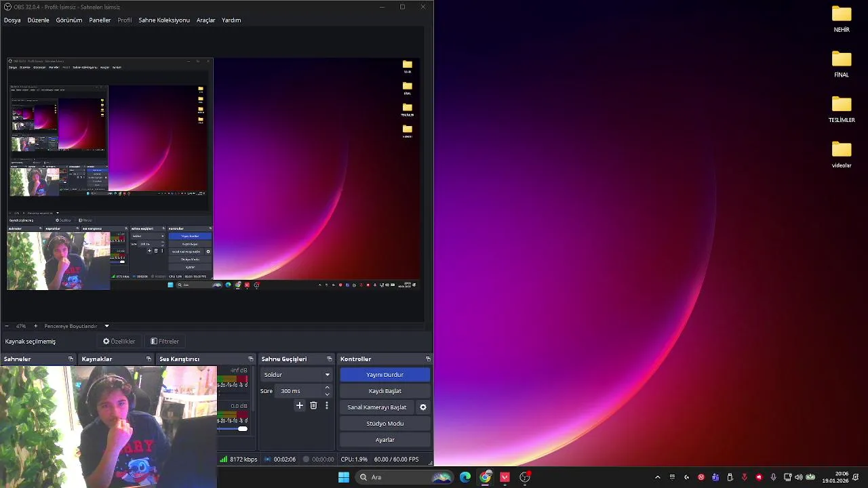This screenshot has height=488, width=868.
Task: Show hidden system tray icons chevron
Action: pyautogui.click(x=657, y=477)
